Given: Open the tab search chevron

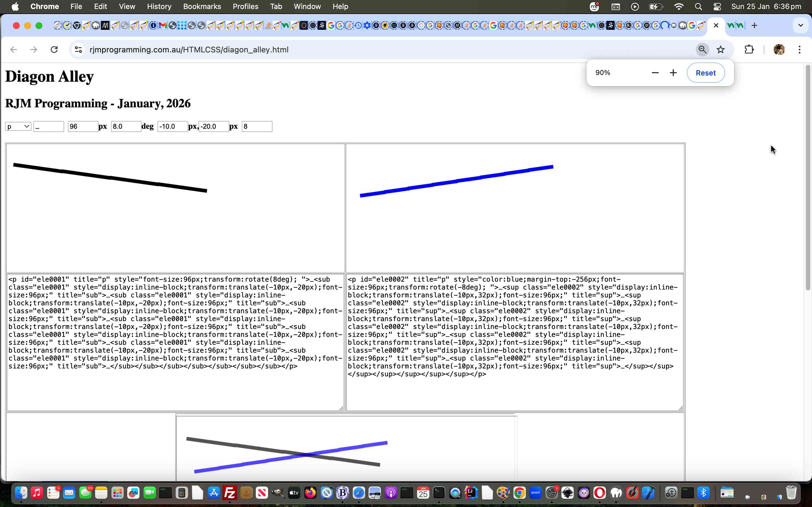Looking at the screenshot, I should tap(801, 25).
